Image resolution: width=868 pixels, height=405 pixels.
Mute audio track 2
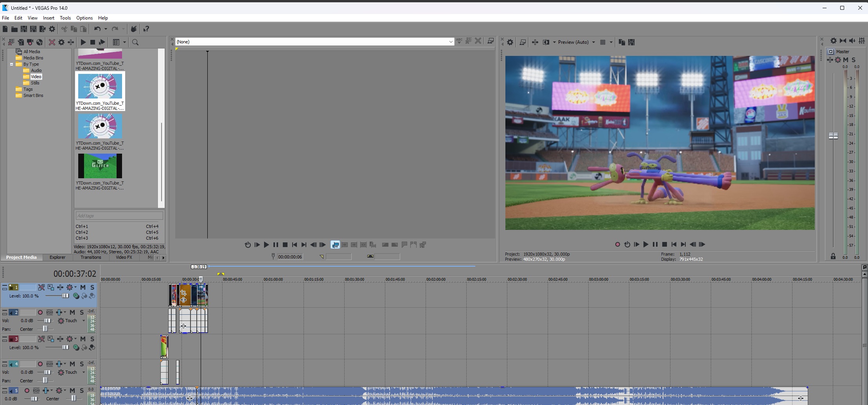(72, 312)
